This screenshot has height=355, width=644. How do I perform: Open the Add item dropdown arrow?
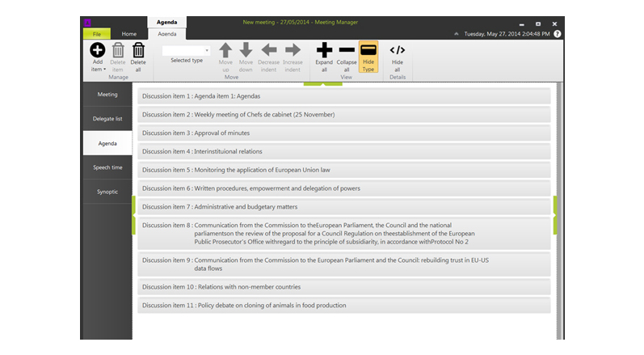[x=105, y=70]
